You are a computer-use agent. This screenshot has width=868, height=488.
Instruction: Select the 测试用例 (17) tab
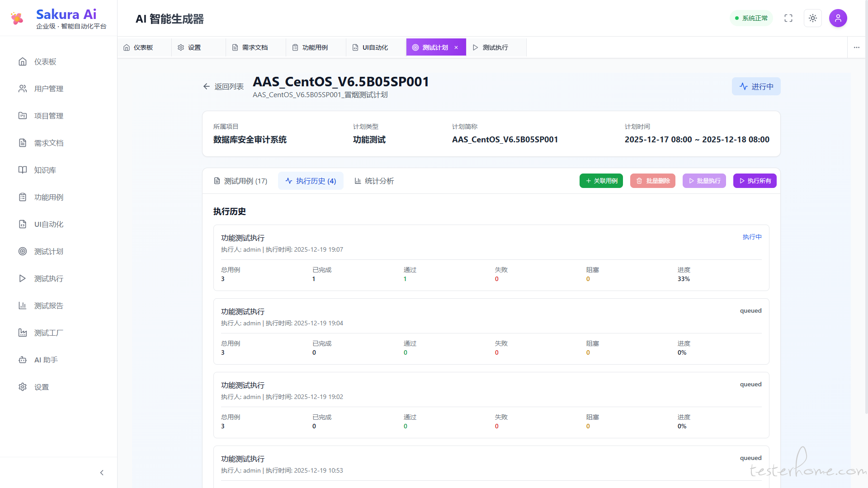coord(241,181)
